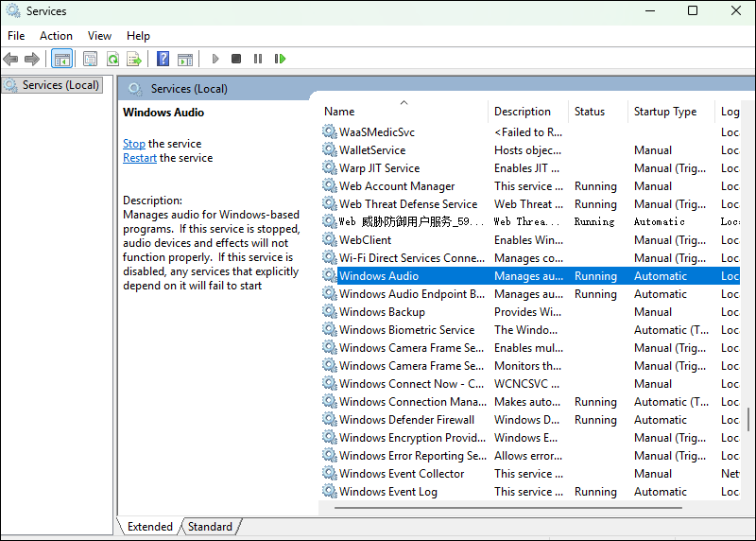Click gear icon beside Web Account Manager
The width and height of the screenshot is (756, 541).
tap(329, 185)
